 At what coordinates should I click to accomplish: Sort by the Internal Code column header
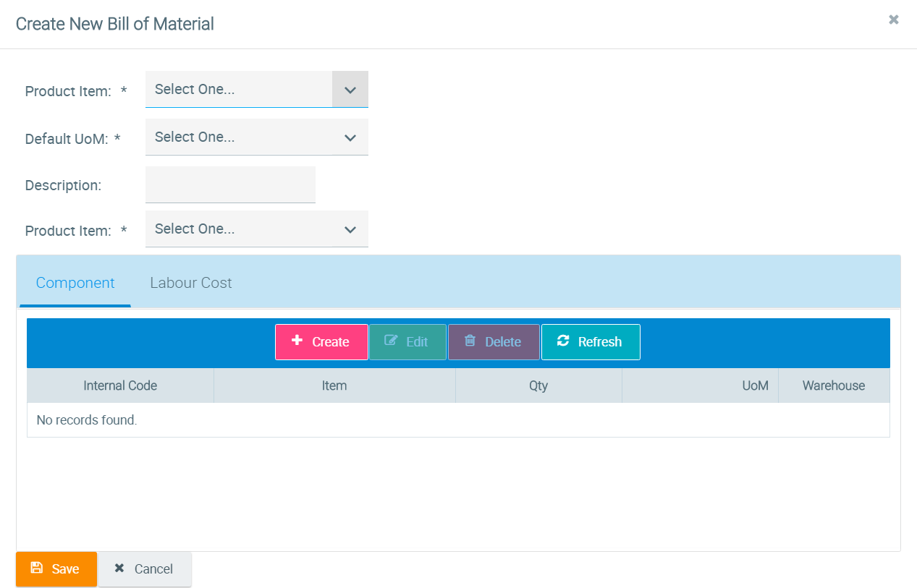tap(120, 385)
